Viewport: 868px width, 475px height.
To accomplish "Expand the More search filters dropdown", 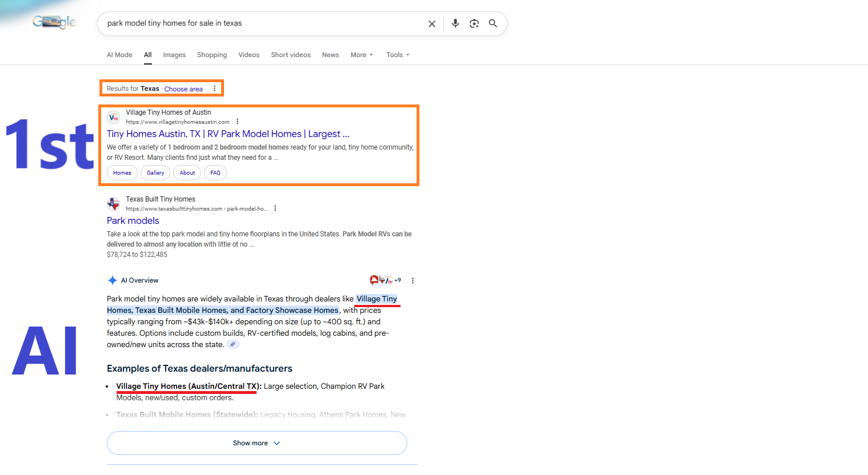I will 362,55.
